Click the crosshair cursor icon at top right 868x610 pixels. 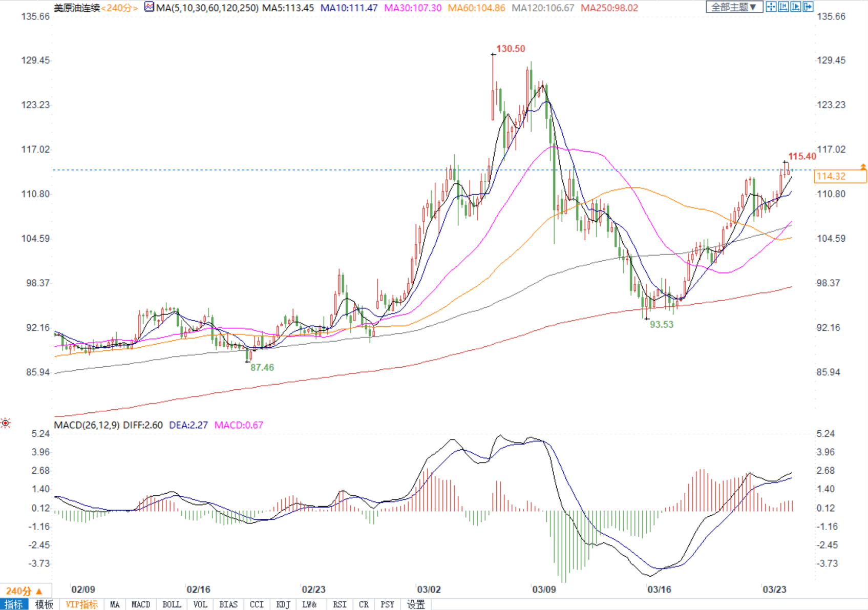pyautogui.click(x=771, y=7)
